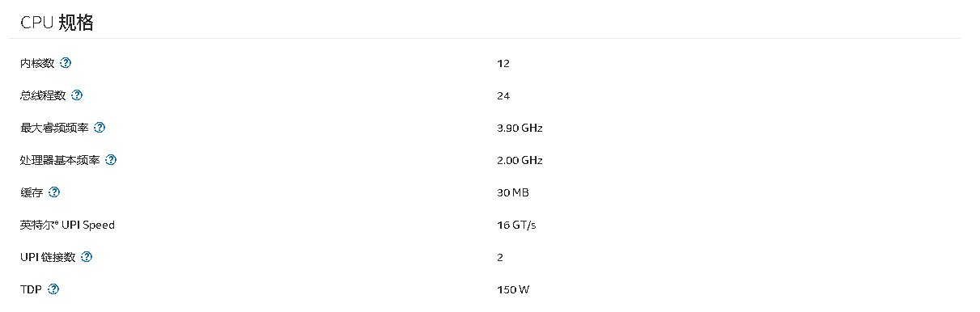Click the thread count value 24

point(503,95)
